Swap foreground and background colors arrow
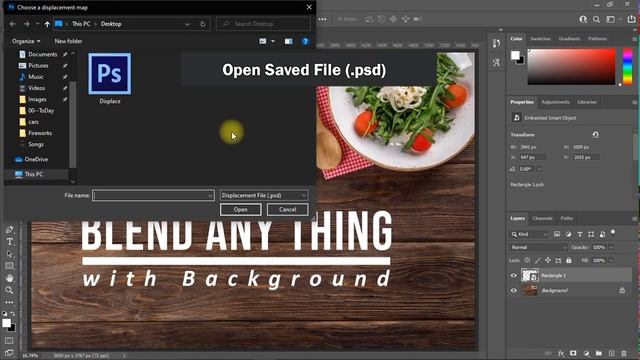The image size is (640, 360). 13,313
